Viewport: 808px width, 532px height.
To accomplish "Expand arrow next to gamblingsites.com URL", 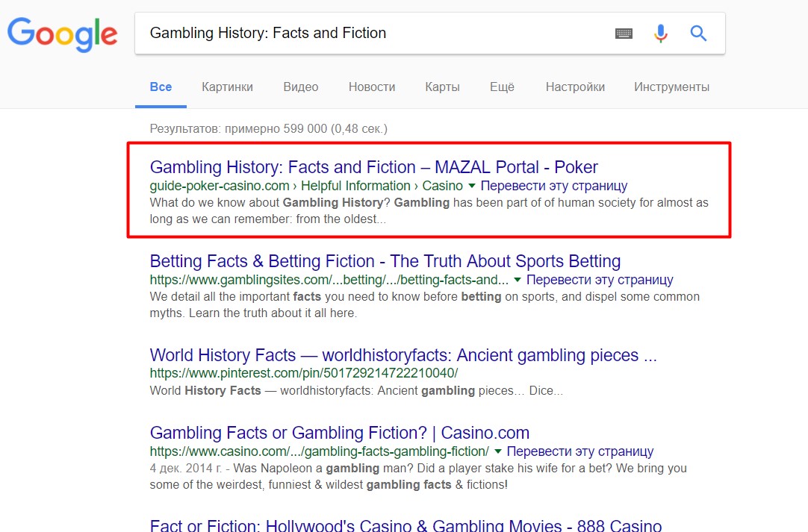I will pos(517,281).
